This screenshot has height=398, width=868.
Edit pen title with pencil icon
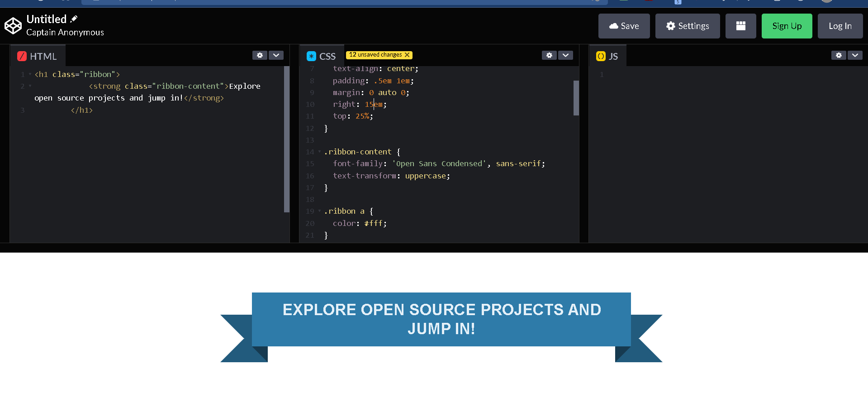tap(74, 19)
